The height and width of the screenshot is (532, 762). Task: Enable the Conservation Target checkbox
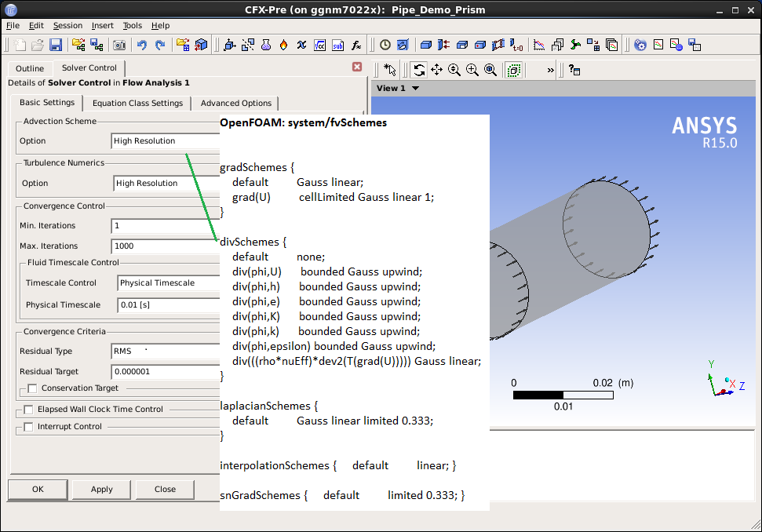coord(32,388)
